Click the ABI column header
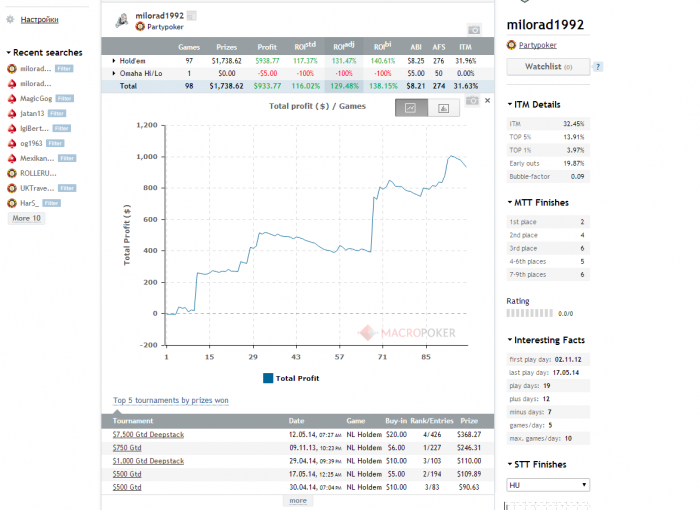 [x=416, y=47]
